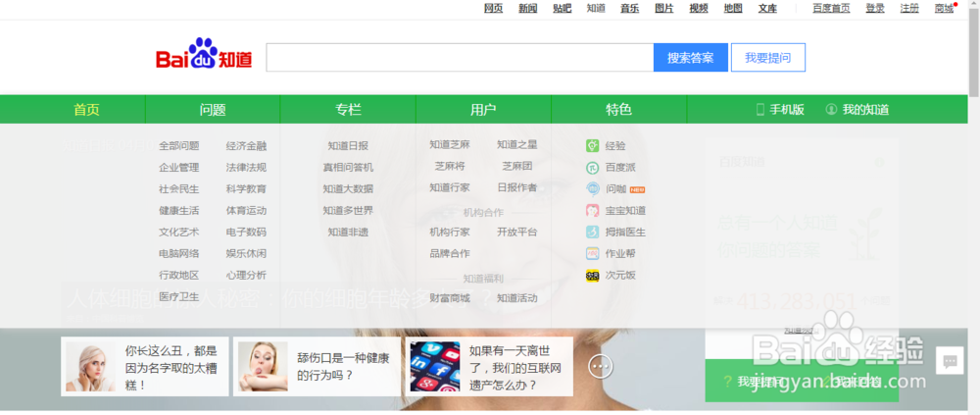Viewport: 980px width, 415px height.
Task: Open 图片 in top bar
Action: pos(664,8)
